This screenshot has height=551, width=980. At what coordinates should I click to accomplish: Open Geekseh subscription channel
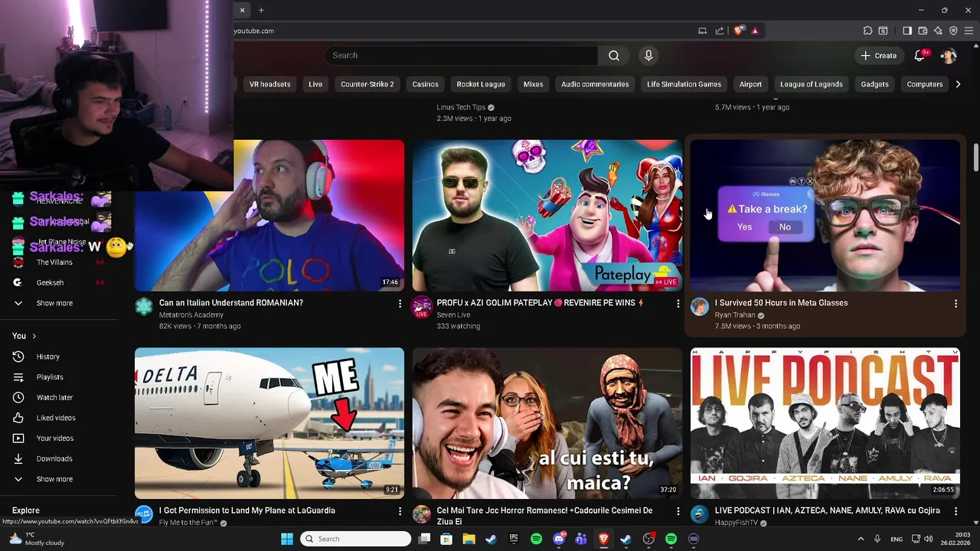click(50, 282)
